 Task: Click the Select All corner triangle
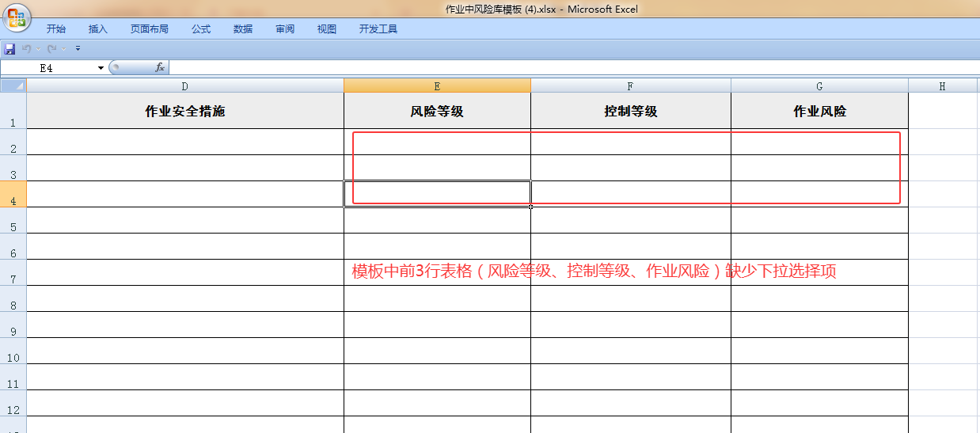coord(13,85)
